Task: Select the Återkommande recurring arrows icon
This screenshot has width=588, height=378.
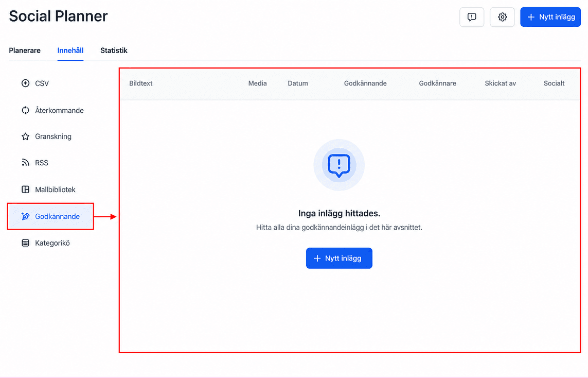Action: 25,110
